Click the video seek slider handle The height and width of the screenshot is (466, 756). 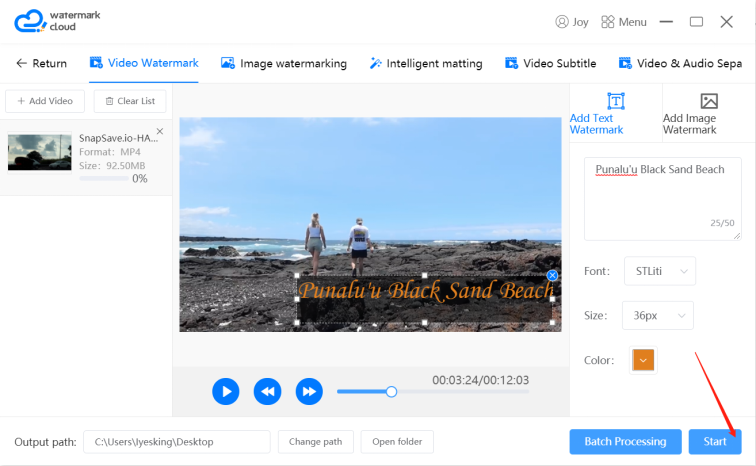click(392, 392)
